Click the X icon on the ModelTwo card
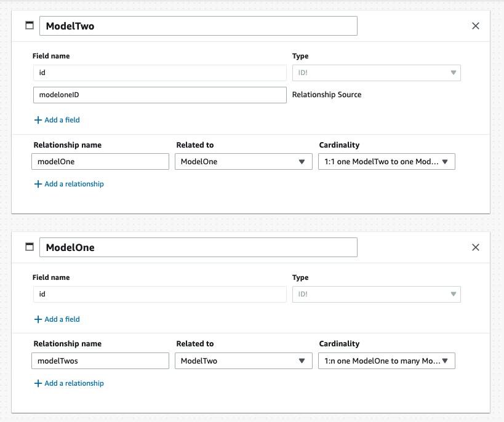504x422 pixels. tap(475, 26)
